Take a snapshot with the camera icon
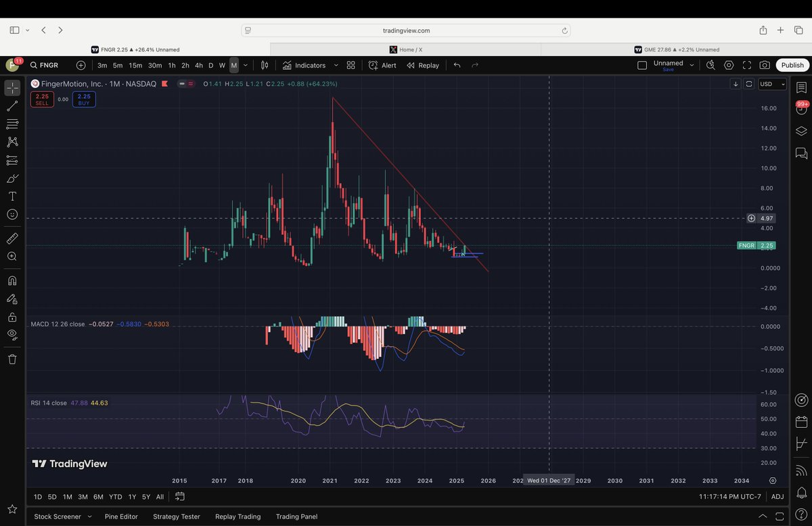 765,65
